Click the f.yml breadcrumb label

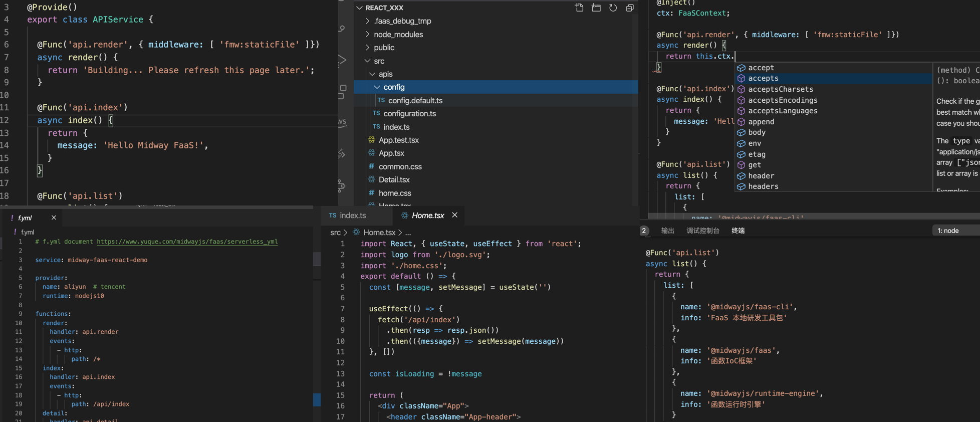click(x=28, y=232)
